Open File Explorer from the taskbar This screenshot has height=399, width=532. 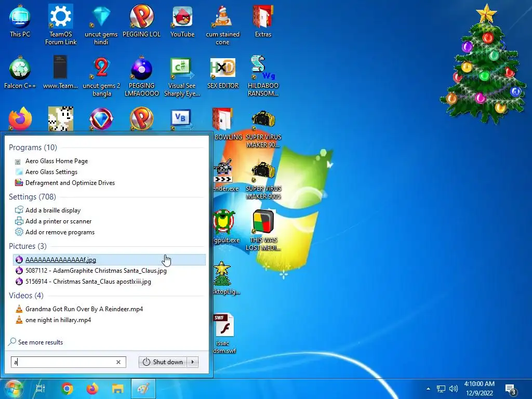click(118, 389)
